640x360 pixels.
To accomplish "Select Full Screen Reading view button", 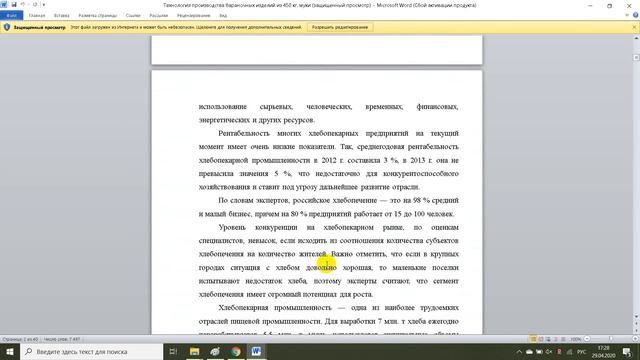I will coord(541,339).
